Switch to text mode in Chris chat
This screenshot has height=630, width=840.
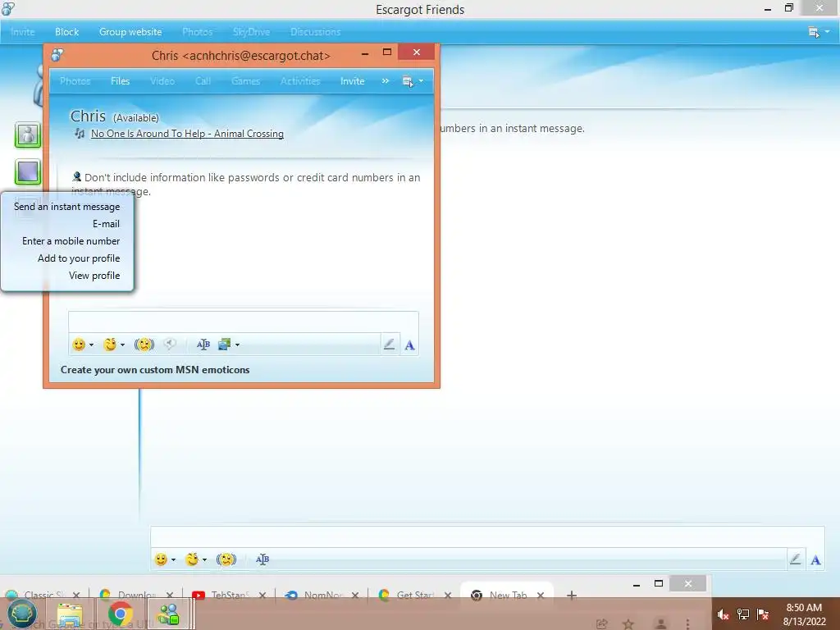(x=410, y=345)
